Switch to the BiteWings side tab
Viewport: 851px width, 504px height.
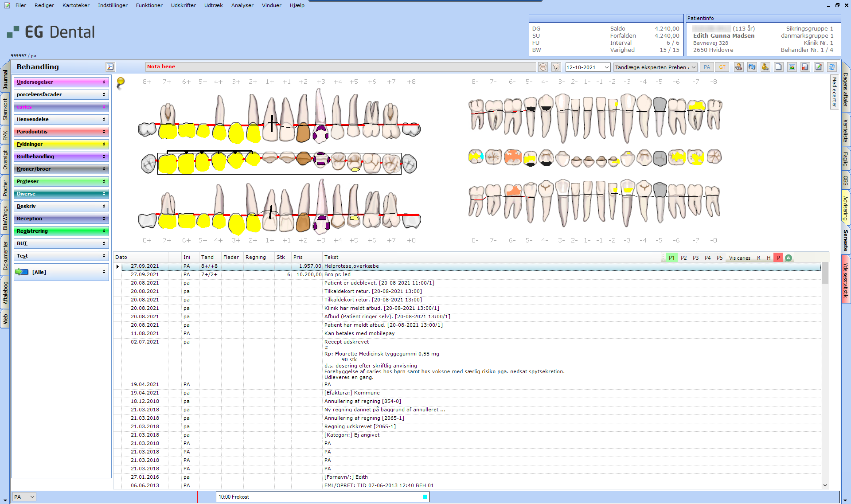pos(5,217)
